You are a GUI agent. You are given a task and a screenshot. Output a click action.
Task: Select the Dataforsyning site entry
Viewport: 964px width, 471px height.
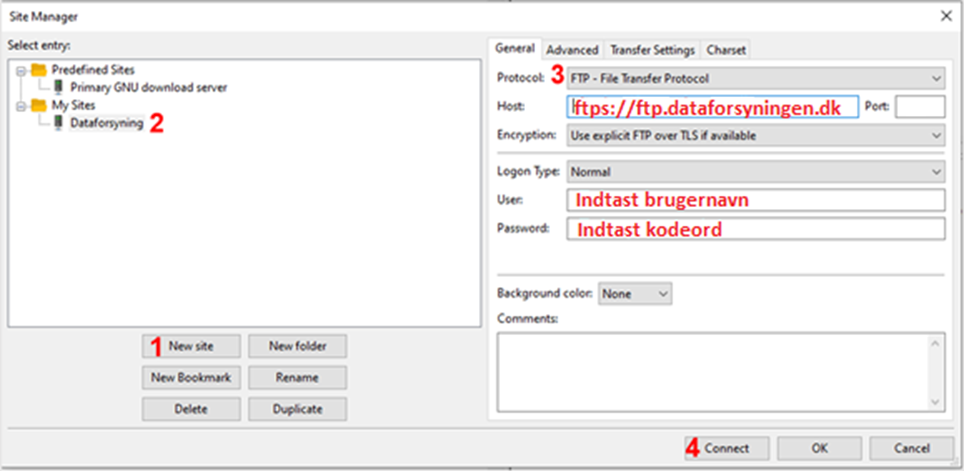coord(106,123)
